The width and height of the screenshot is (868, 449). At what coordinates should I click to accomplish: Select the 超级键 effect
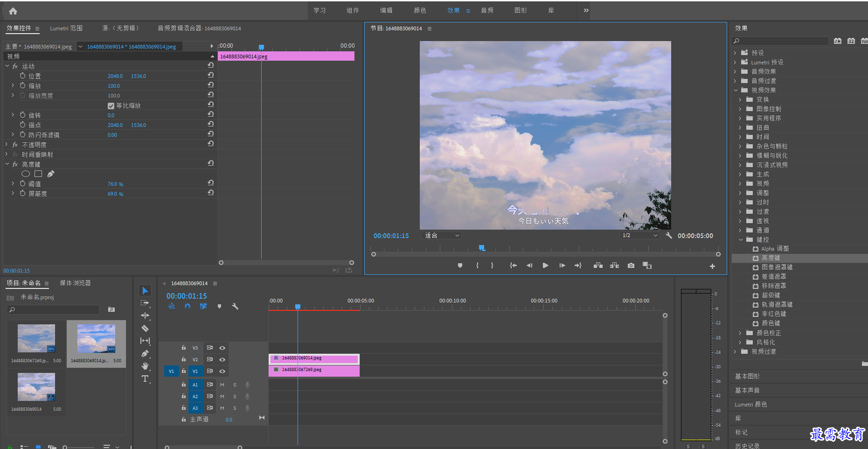click(x=771, y=295)
